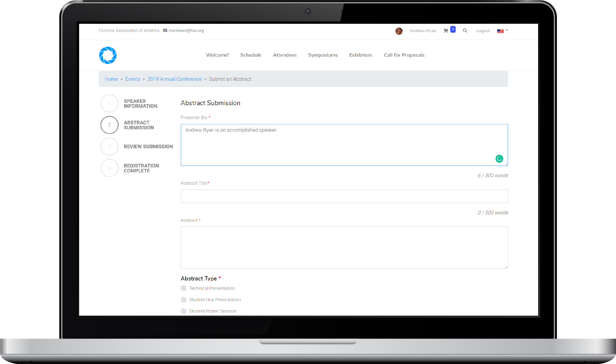Select the Speaker Information step circle
The height and width of the screenshot is (364, 616).
pyautogui.click(x=109, y=103)
